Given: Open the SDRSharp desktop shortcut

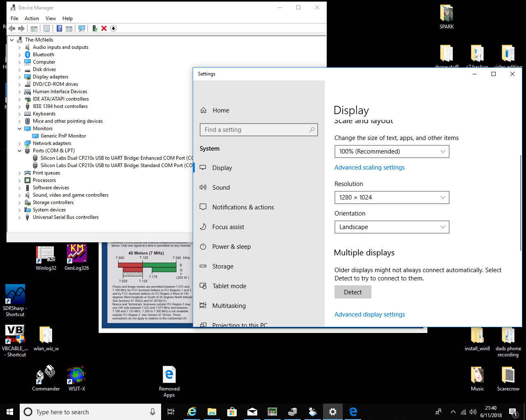Looking at the screenshot, I should tap(15, 301).
